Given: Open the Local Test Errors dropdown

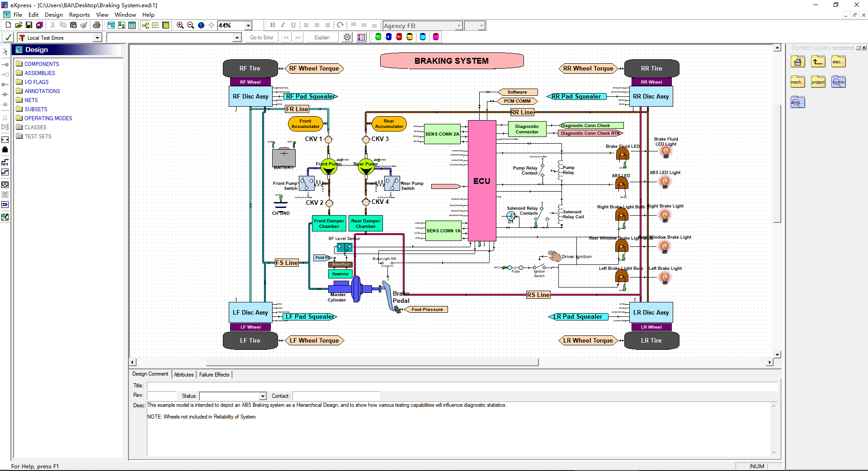Looking at the screenshot, I should tap(97, 38).
